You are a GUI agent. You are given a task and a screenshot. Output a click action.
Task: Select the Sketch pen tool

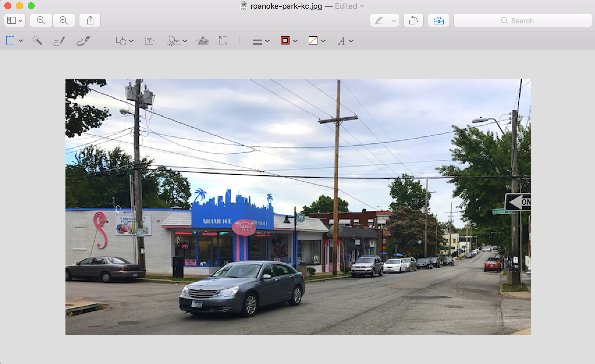(59, 41)
